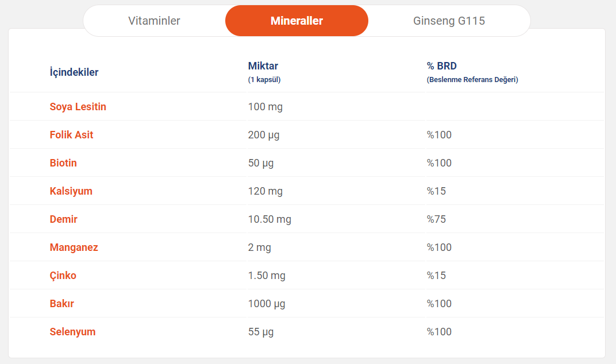Click the Beslenme Referans Değeri subtitle
Screen dimensions: 616x364
(472, 80)
